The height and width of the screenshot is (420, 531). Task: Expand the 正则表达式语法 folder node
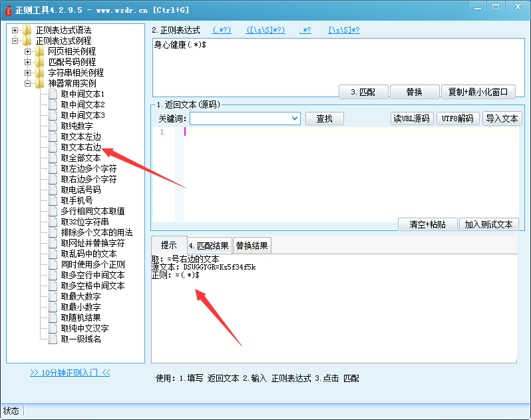click(x=15, y=30)
